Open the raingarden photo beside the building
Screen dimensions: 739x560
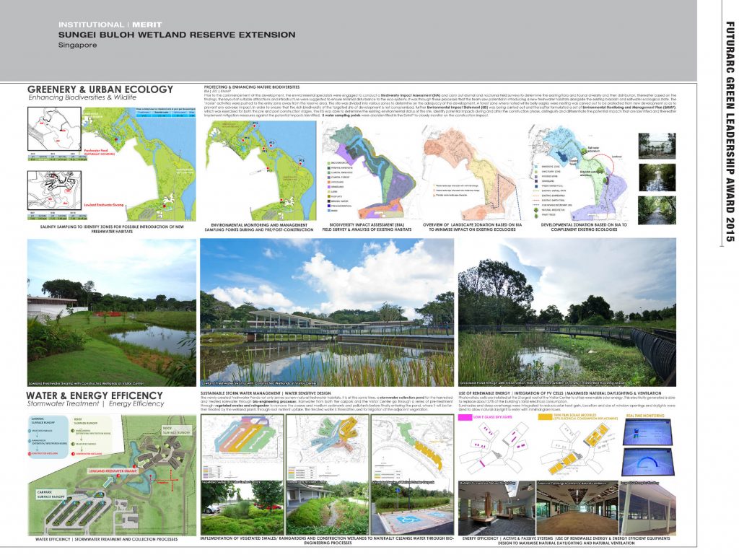(x=328, y=507)
